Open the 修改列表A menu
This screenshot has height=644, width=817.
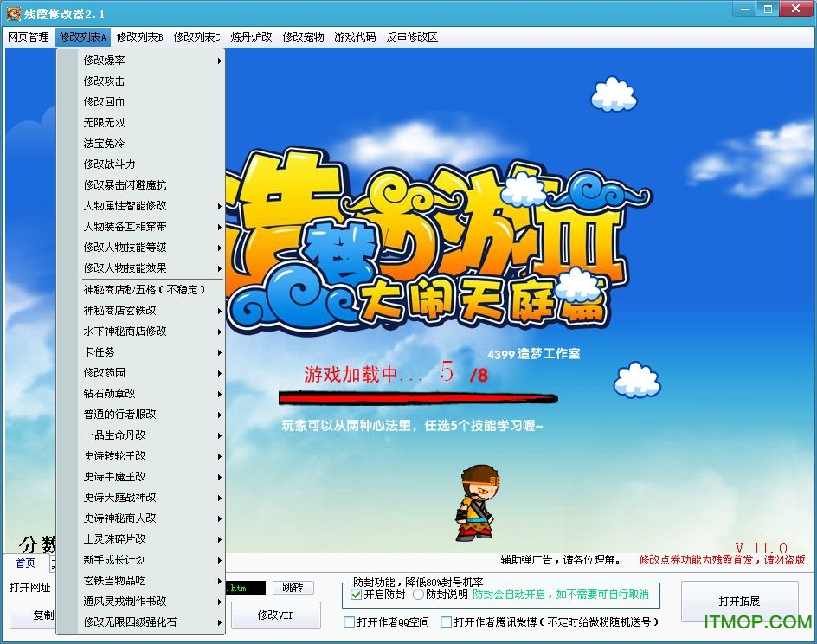tap(83, 37)
